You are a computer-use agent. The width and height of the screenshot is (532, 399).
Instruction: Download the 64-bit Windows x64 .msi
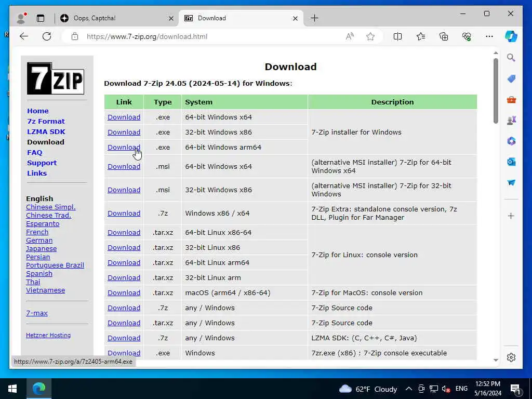(124, 167)
